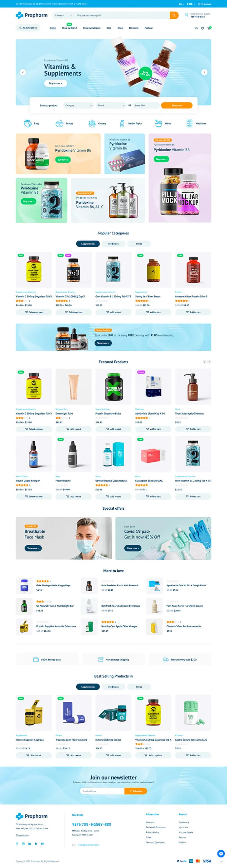Select the Medicines category icon
The width and height of the screenshot is (227, 868).
[189, 123]
